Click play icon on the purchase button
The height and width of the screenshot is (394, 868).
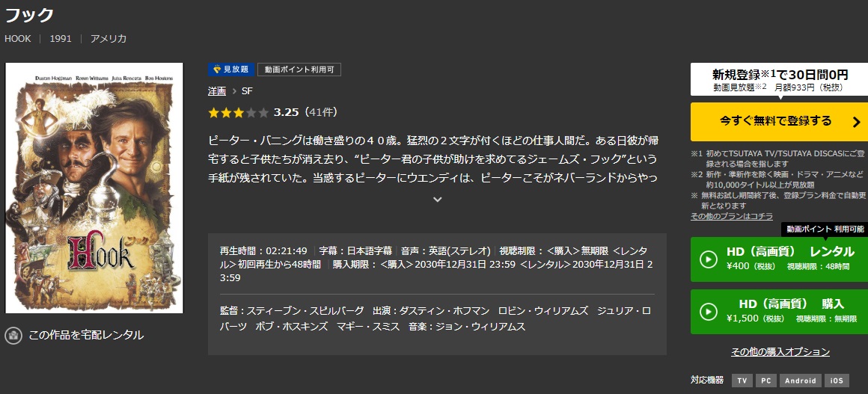(709, 312)
